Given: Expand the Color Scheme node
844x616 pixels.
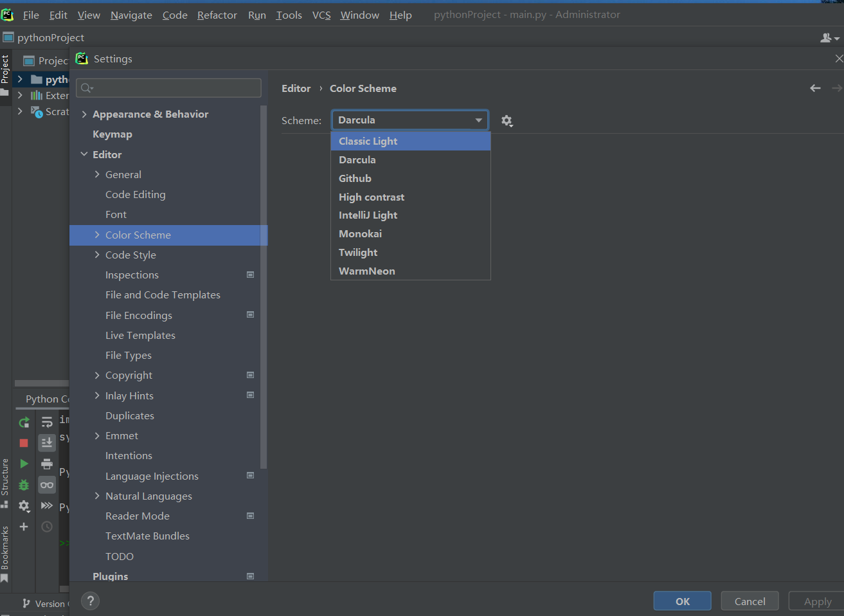Looking at the screenshot, I should (x=97, y=235).
